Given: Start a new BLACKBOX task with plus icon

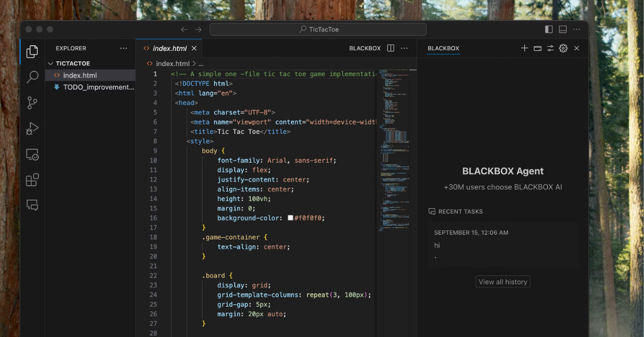Looking at the screenshot, I should tap(524, 48).
